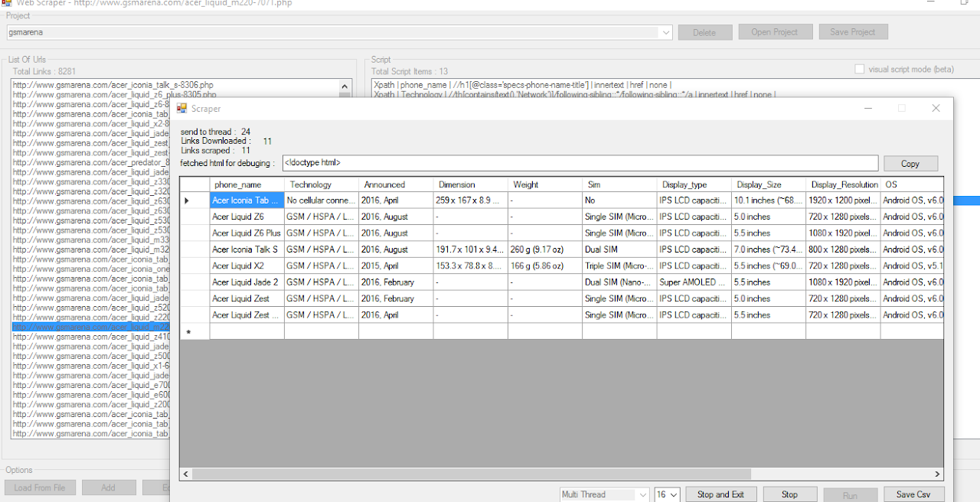Select the '2015, April' announced cell

396,266
